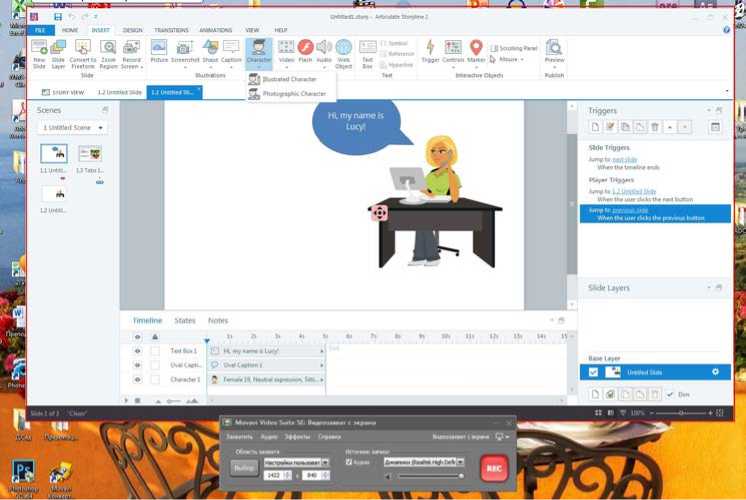Image resolution: width=746 pixels, height=500 pixels.
Task: Open Record Screen dropdown arrow
Action: pos(141,67)
